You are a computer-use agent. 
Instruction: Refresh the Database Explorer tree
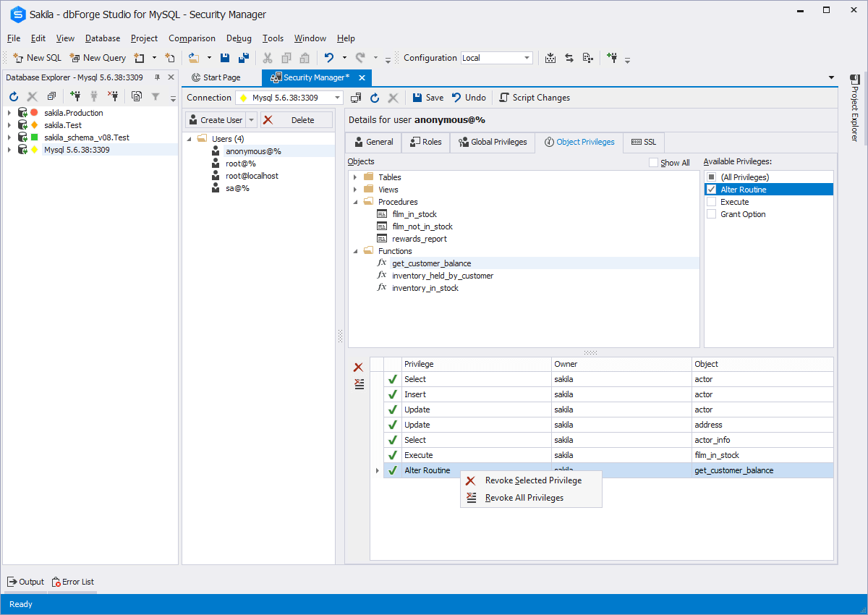pyautogui.click(x=14, y=96)
